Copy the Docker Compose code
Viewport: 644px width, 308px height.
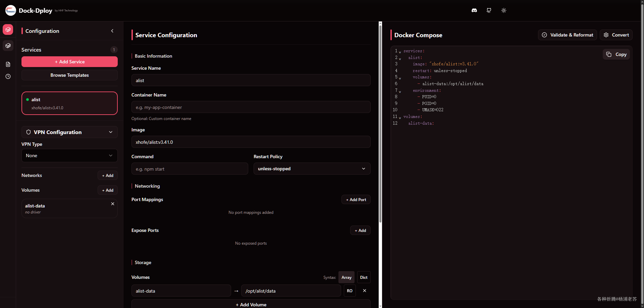616,54
